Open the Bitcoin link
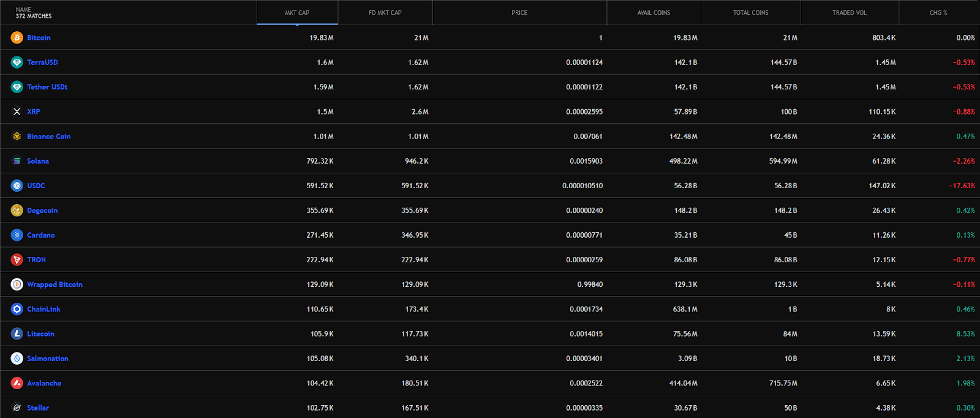This screenshot has width=980, height=418. [x=39, y=38]
